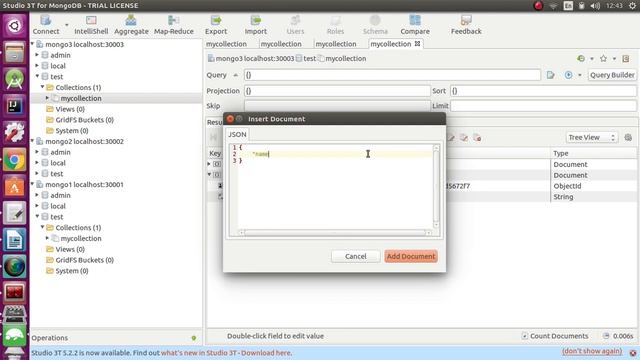Open the Connect toolbar button
Image resolution: width=640 pixels, height=360 pixels.
46,25
